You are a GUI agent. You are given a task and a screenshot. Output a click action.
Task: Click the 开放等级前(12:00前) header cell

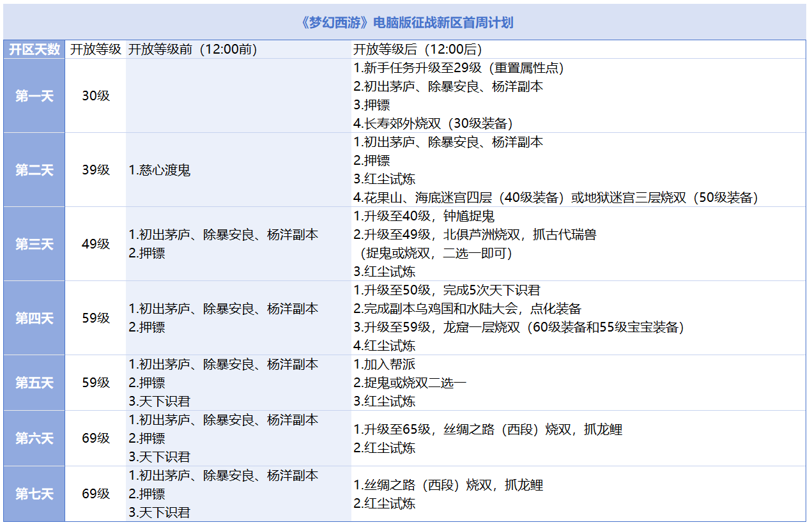coord(193,49)
